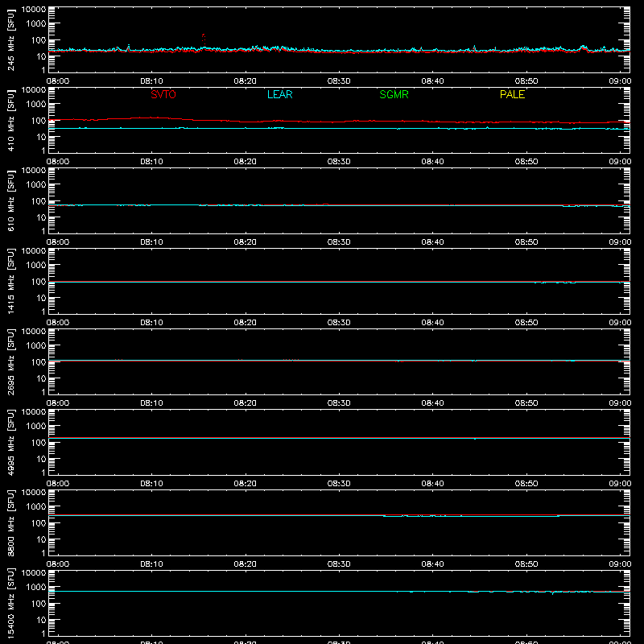Click 08:50 under the 8800 MHz plot
The width and height of the screenshot is (644, 644).
point(526,564)
